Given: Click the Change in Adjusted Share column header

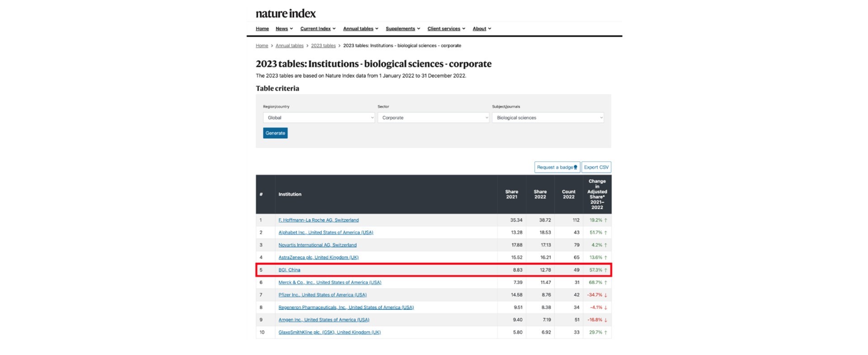Looking at the screenshot, I should 597,194.
